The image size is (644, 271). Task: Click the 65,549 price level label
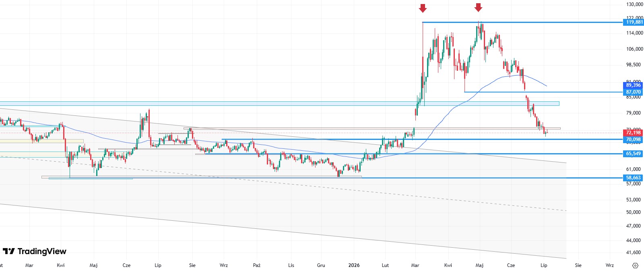634,154
